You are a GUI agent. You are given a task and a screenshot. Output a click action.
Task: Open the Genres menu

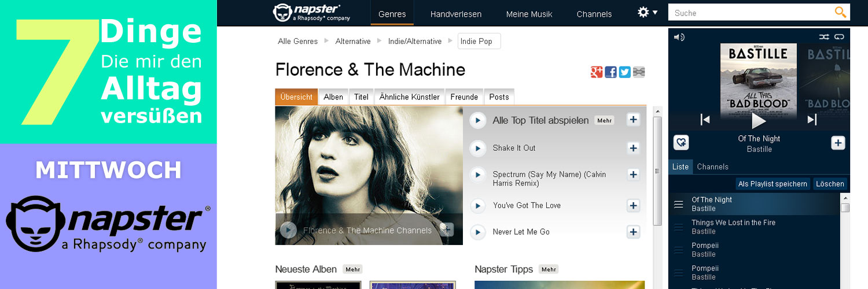pos(392,14)
